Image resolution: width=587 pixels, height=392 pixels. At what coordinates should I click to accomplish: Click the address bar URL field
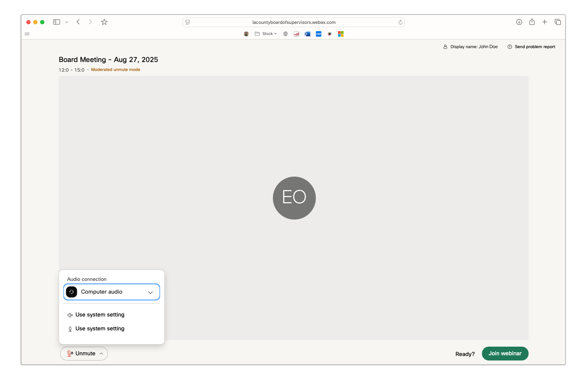click(294, 22)
